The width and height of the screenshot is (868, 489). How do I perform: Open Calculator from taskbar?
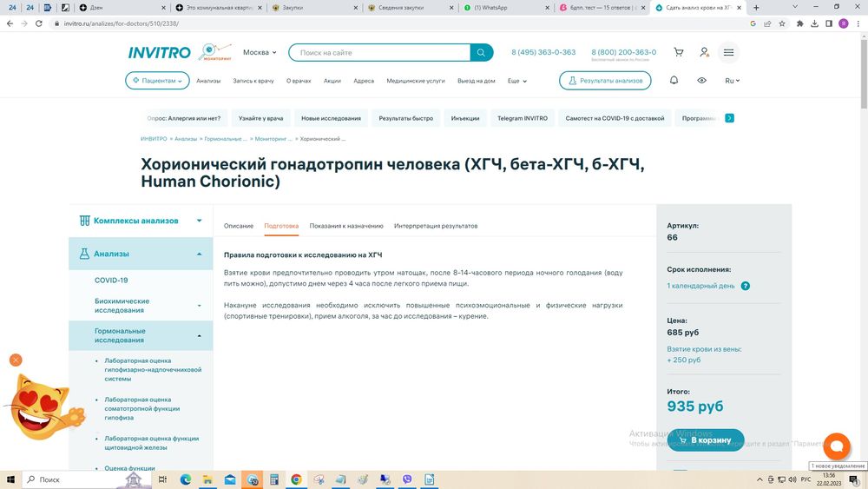(274, 479)
